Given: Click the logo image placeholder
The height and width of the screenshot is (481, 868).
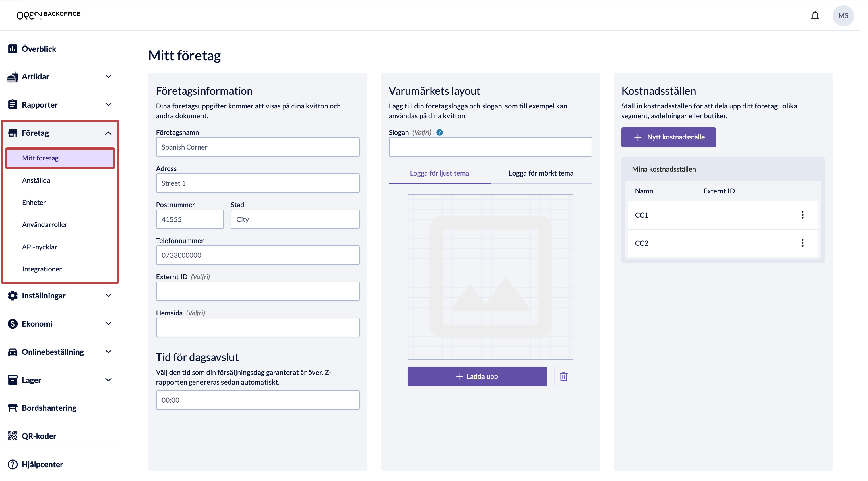Looking at the screenshot, I should pyautogui.click(x=490, y=277).
